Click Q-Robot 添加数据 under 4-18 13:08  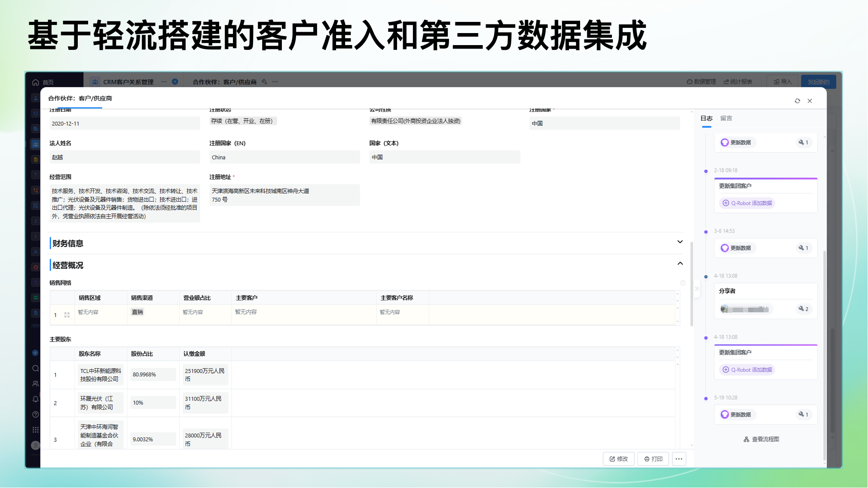(x=747, y=370)
